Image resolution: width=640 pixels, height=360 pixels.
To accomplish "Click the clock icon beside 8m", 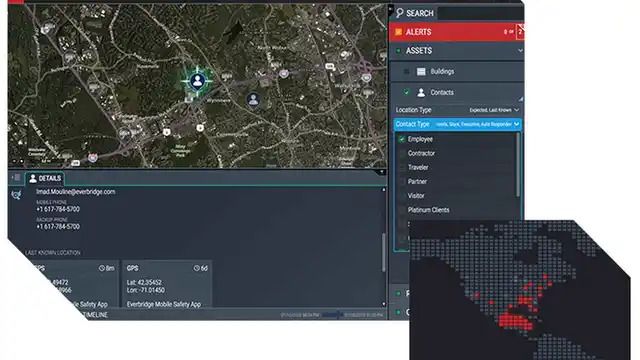I will pyautogui.click(x=102, y=268).
